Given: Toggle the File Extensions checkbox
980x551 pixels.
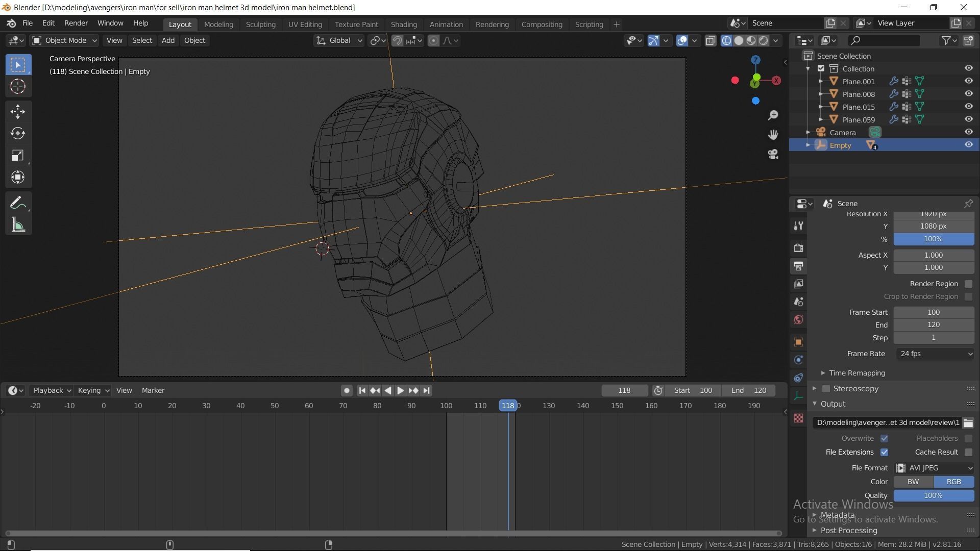Looking at the screenshot, I should click(x=884, y=452).
